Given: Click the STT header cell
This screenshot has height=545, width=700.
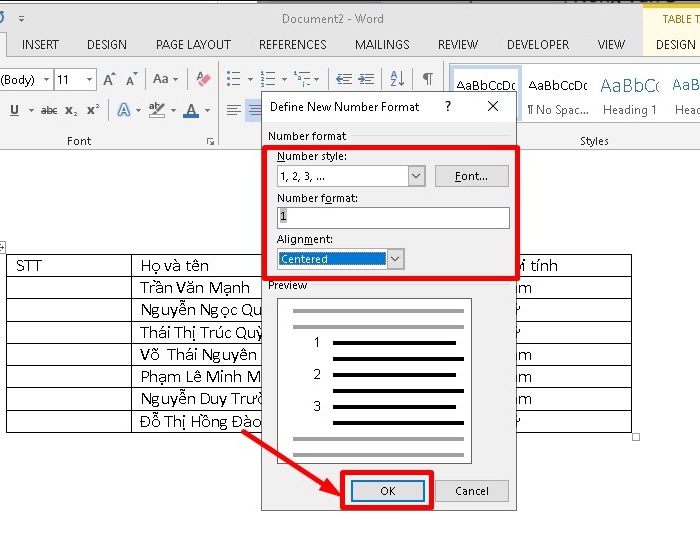Looking at the screenshot, I should [x=69, y=266].
